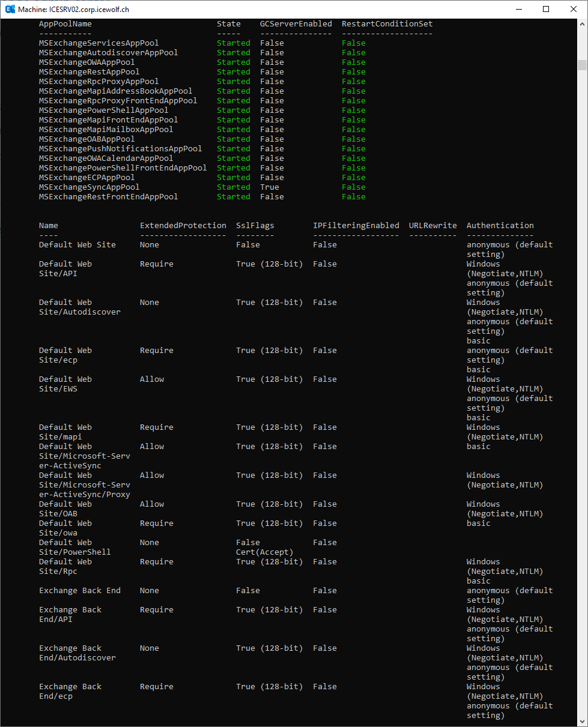Click the Authentication column header
The height and width of the screenshot is (727, 588).
(x=500, y=226)
